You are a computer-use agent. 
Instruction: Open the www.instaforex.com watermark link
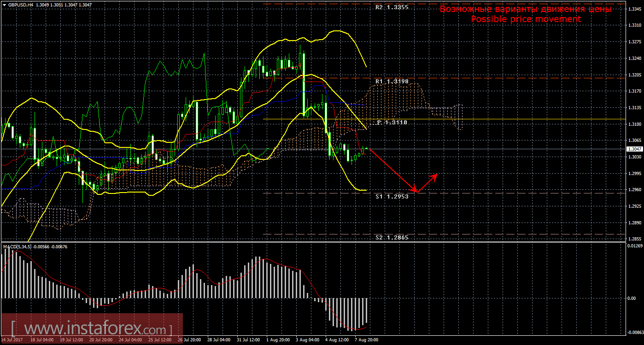[91, 329]
